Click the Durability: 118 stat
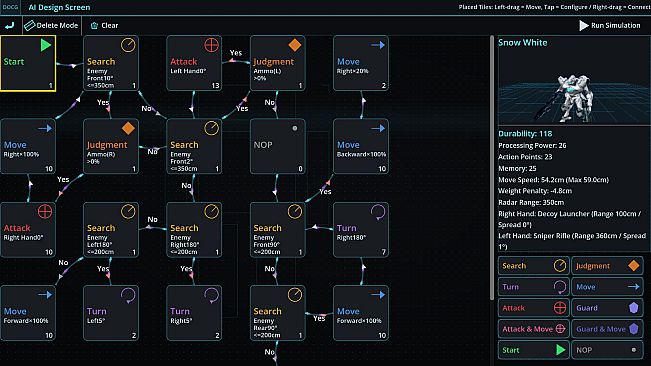This screenshot has width=651, height=366. tap(525, 134)
